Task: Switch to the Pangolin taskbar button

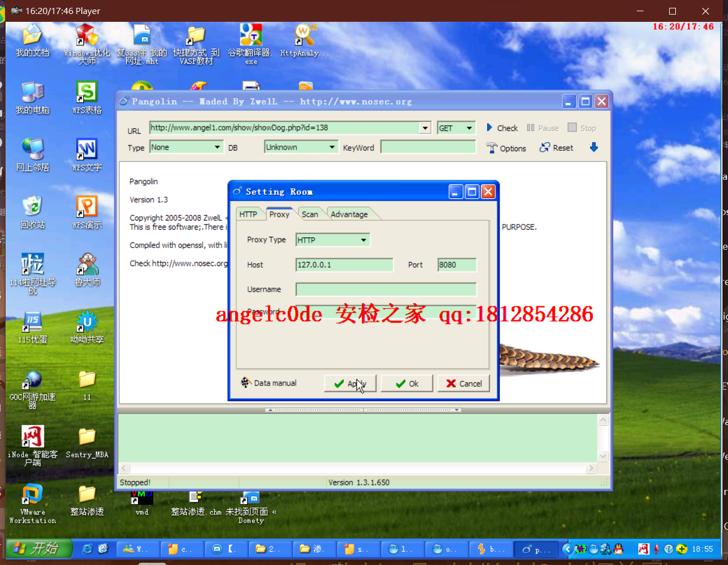Action: 536,549
